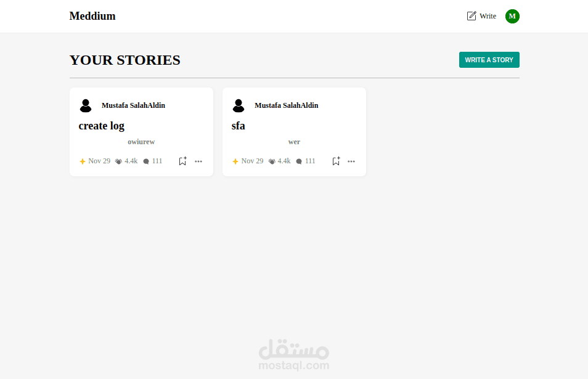The image size is (588, 379).
Task: Click the wer excerpt text
Action: [x=294, y=142]
